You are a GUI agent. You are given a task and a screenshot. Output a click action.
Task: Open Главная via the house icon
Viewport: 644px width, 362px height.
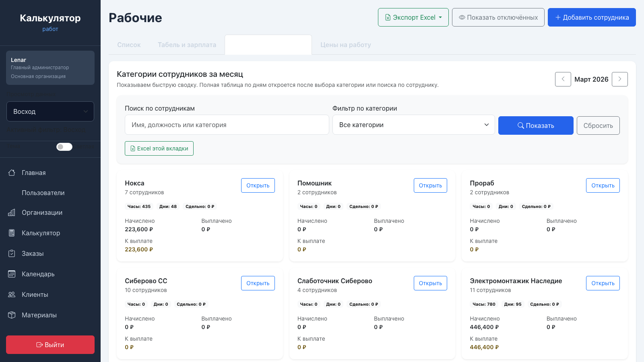tap(12, 173)
